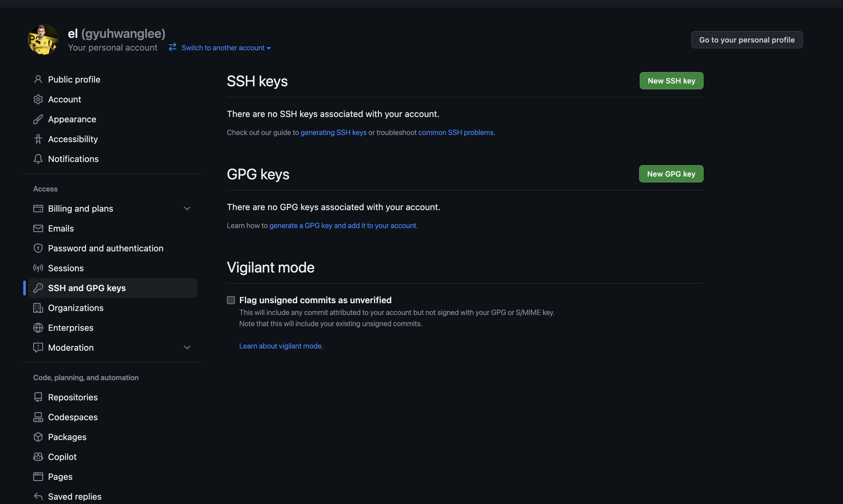The image size is (843, 504).
Task: Click the browser window icon beside Pages
Action: 38,477
